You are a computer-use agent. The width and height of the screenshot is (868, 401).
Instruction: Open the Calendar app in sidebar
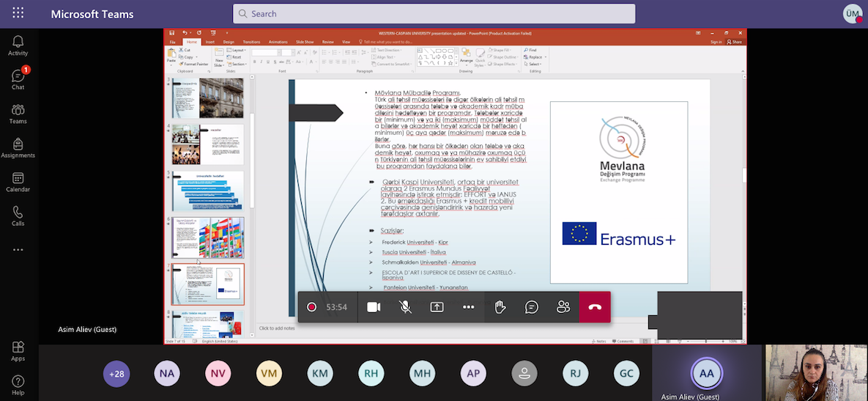click(18, 182)
